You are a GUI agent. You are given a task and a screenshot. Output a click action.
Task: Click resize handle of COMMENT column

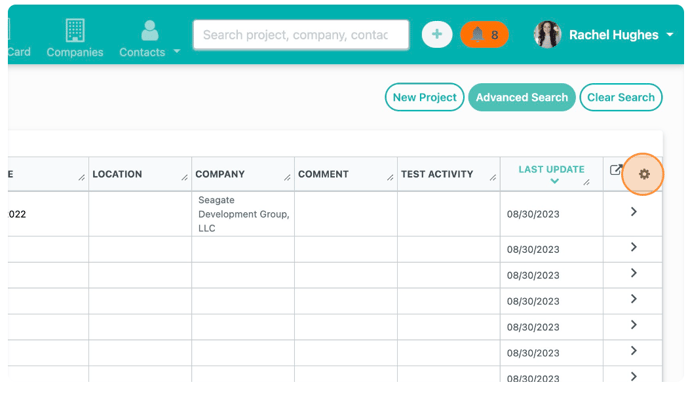coord(390,177)
